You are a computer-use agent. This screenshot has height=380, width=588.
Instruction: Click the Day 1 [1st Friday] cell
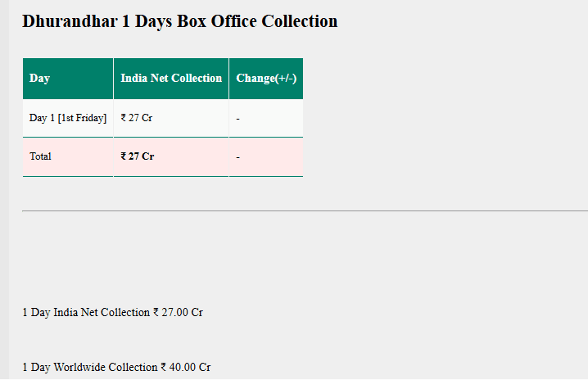coord(68,118)
